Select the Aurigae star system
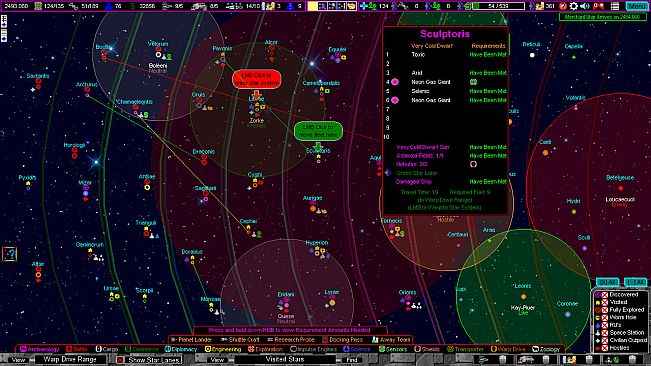The height and width of the screenshot is (366, 651). (x=313, y=209)
